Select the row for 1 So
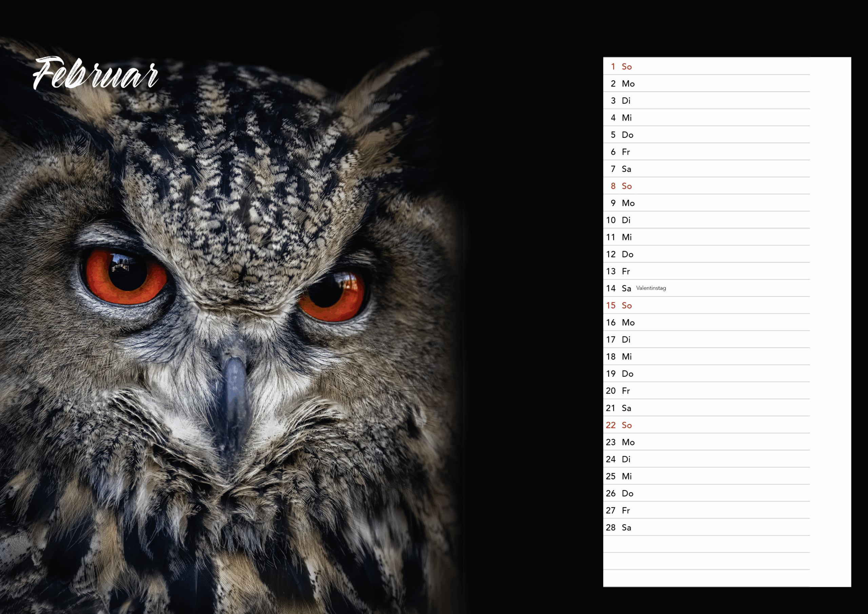The image size is (868, 614). tap(706, 66)
